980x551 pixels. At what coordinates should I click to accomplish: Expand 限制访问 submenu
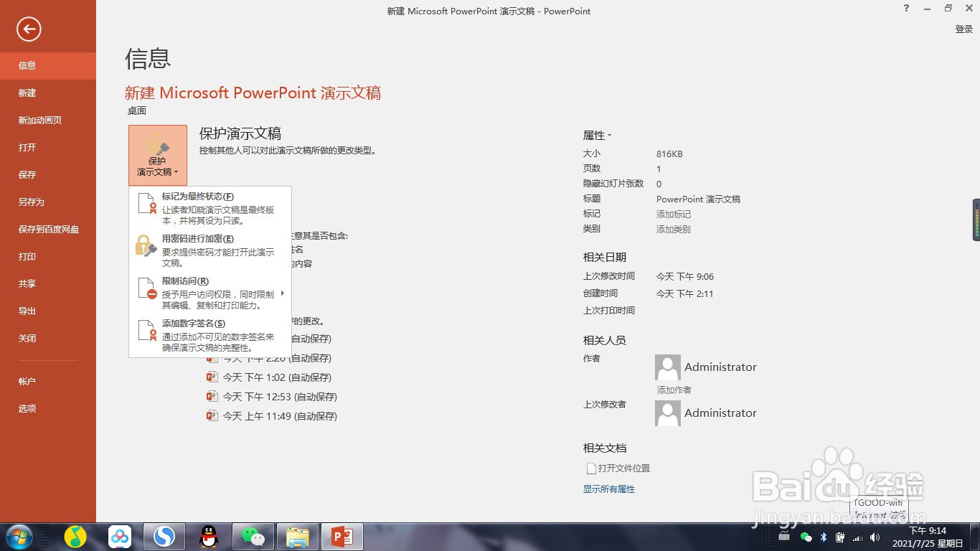[210, 293]
